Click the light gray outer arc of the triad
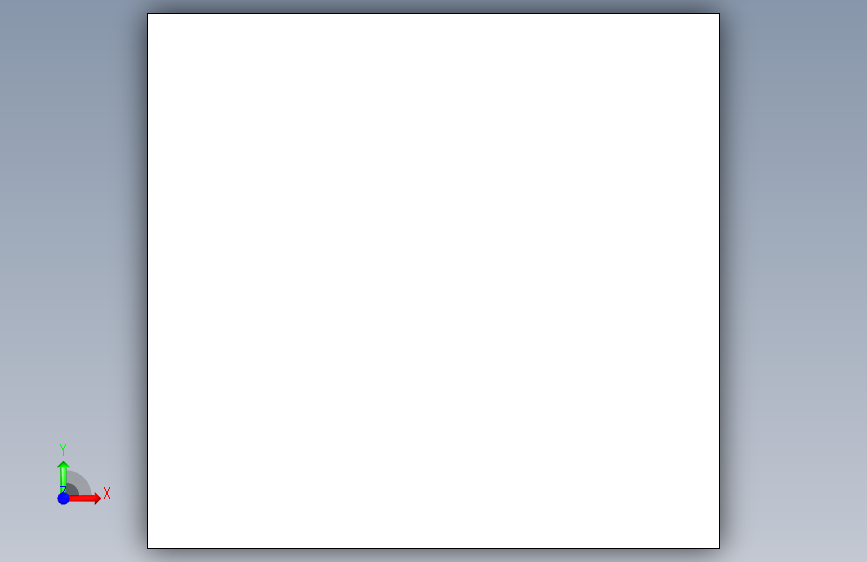The width and height of the screenshot is (867, 562). pyautogui.click(x=83, y=481)
